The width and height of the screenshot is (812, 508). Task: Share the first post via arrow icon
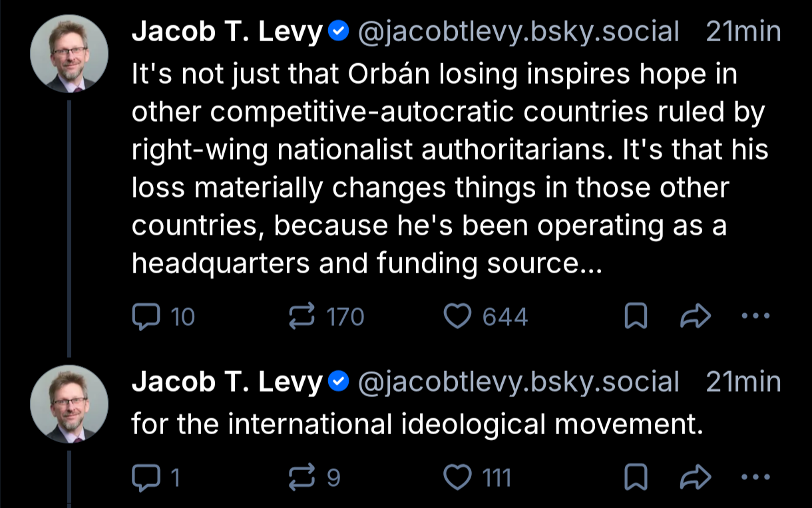[696, 317]
